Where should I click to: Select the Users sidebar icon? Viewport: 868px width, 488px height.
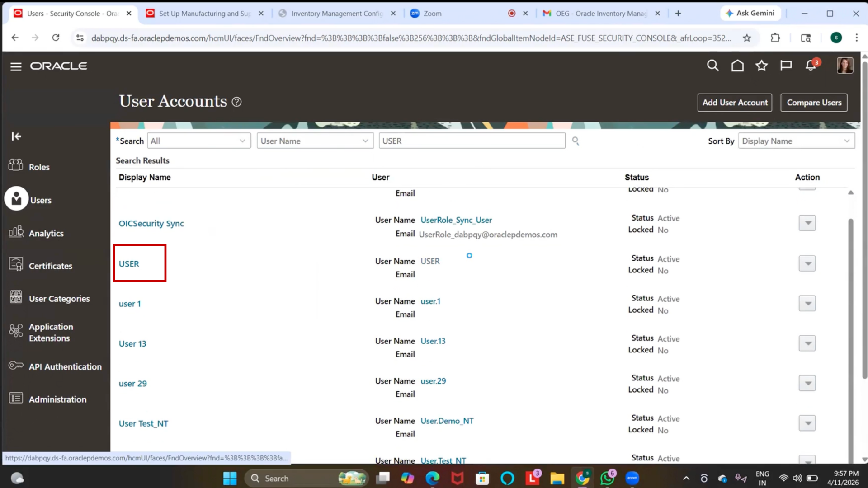click(17, 199)
